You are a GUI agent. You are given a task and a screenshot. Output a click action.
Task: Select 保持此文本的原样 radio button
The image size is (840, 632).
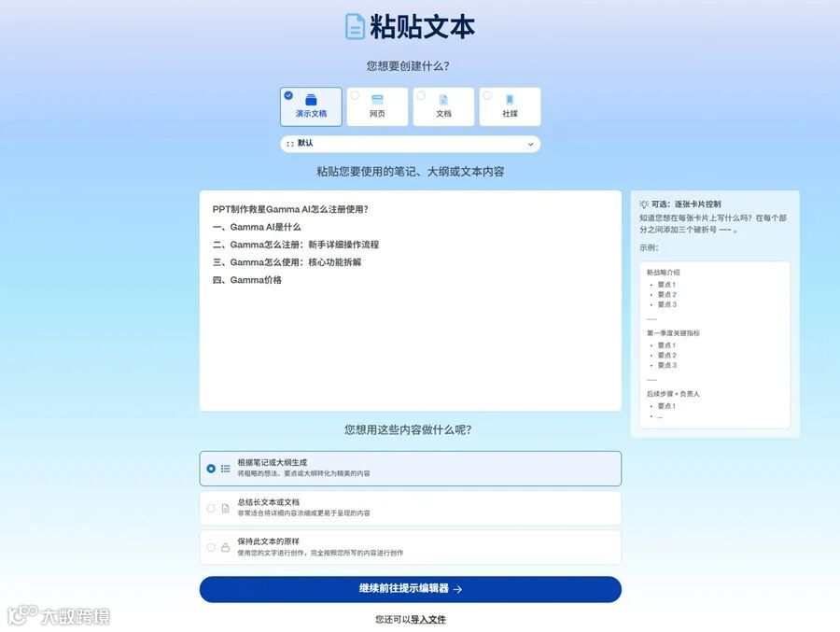(211, 547)
